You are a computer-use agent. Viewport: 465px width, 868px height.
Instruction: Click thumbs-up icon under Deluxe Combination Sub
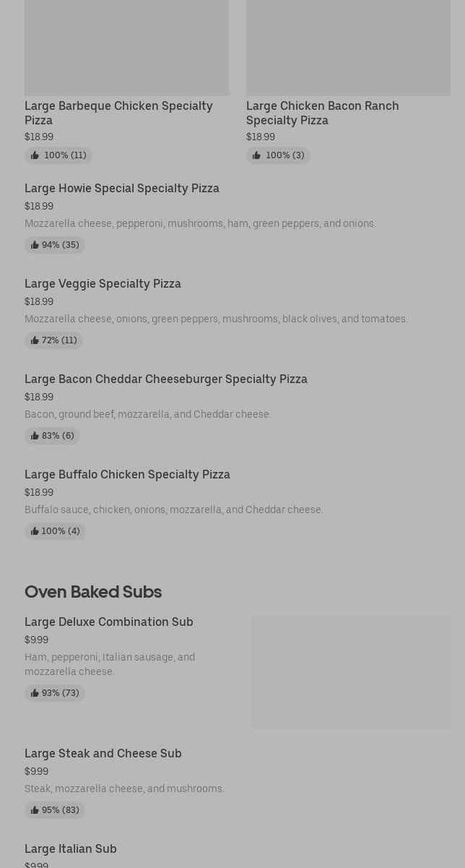click(x=35, y=693)
